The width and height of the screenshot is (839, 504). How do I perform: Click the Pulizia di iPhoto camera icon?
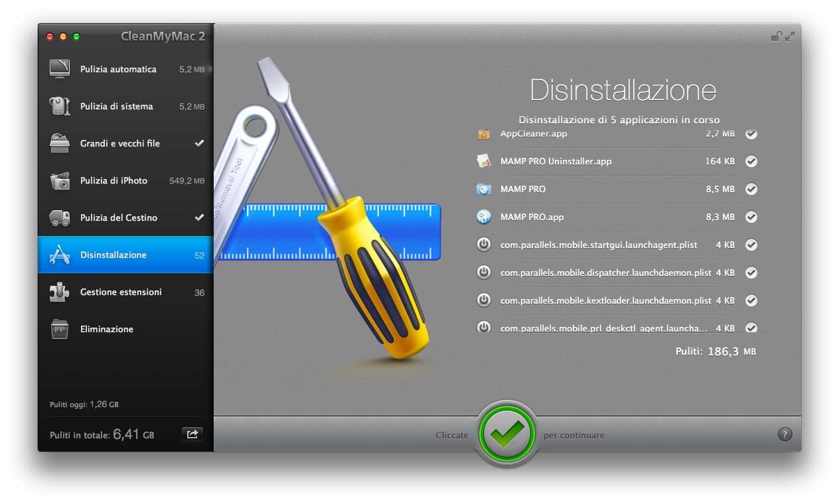(60, 180)
